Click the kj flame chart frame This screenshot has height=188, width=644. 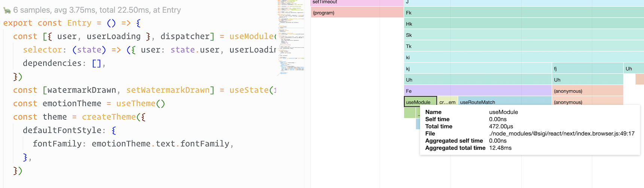tap(477, 69)
